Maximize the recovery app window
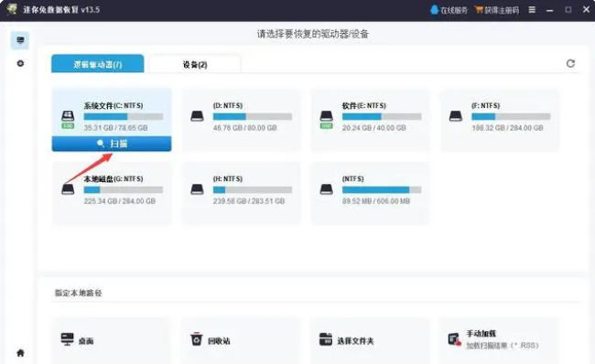The image size is (595, 364). pyautogui.click(x=568, y=9)
